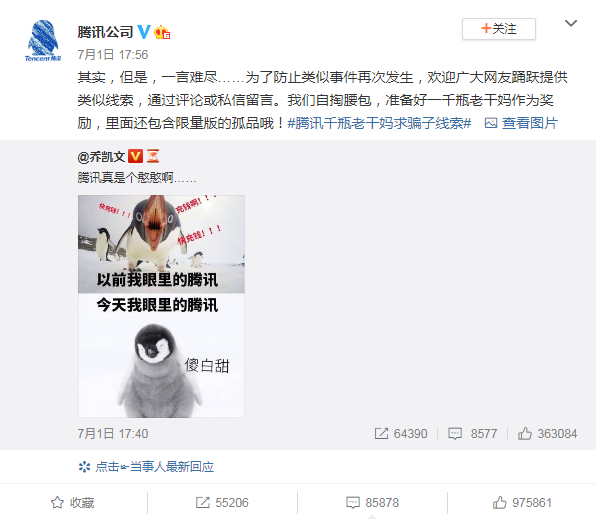The height and width of the screenshot is (519, 596).
Task: Like the original post with 363084 likes
Action: tap(547, 433)
